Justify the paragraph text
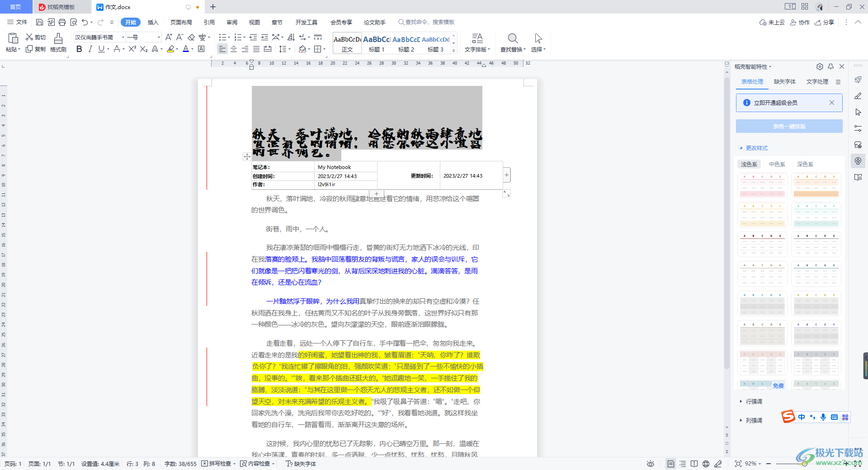868x470 pixels. pos(256,49)
